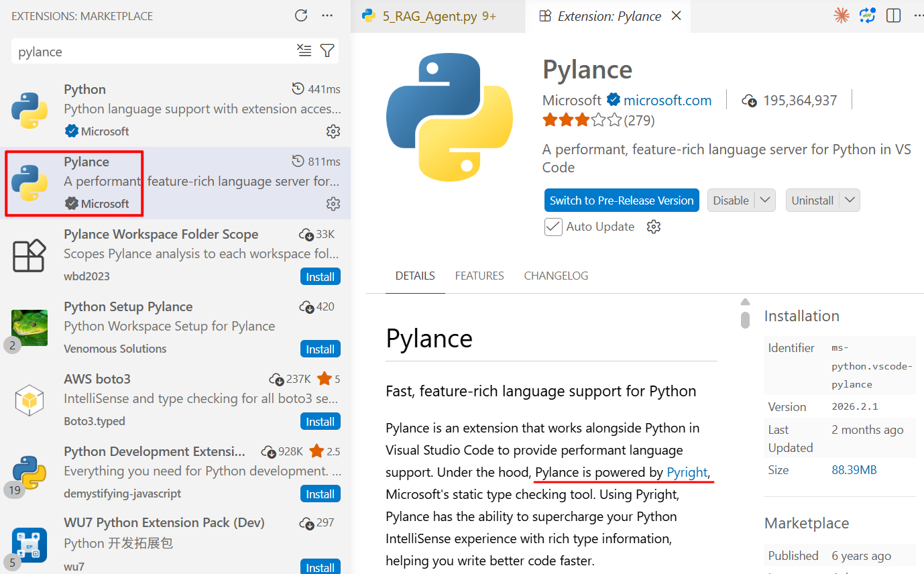Open the CHANGELOG tab

[x=556, y=276]
